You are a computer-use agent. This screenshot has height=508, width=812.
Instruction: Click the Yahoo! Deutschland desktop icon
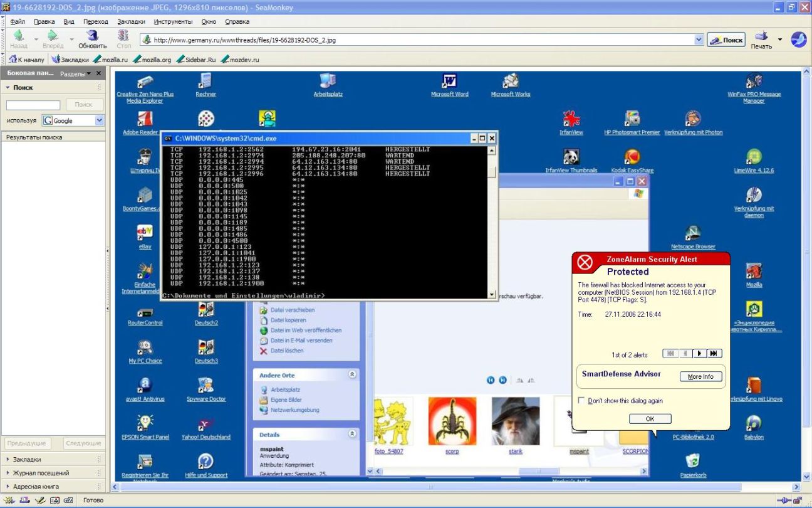point(206,427)
